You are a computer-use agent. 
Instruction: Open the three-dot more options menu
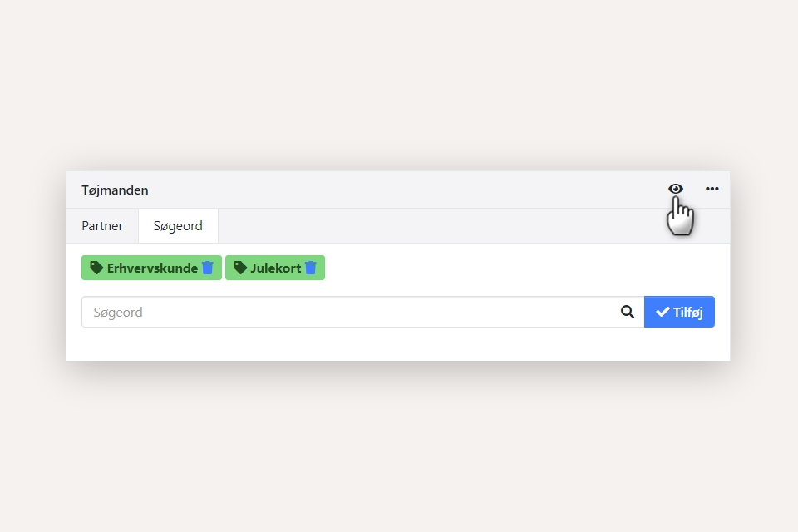[712, 189]
